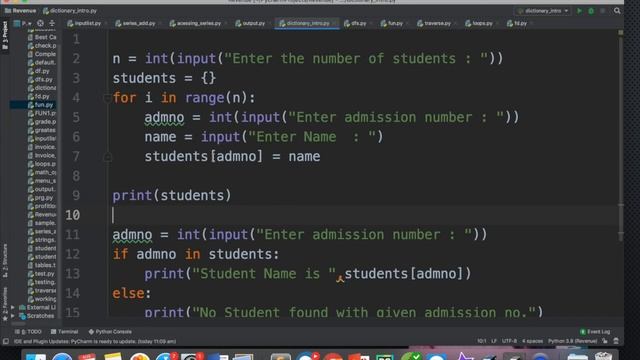Select check.py in project tree
The height and width of the screenshot is (360, 640).
[42, 45]
